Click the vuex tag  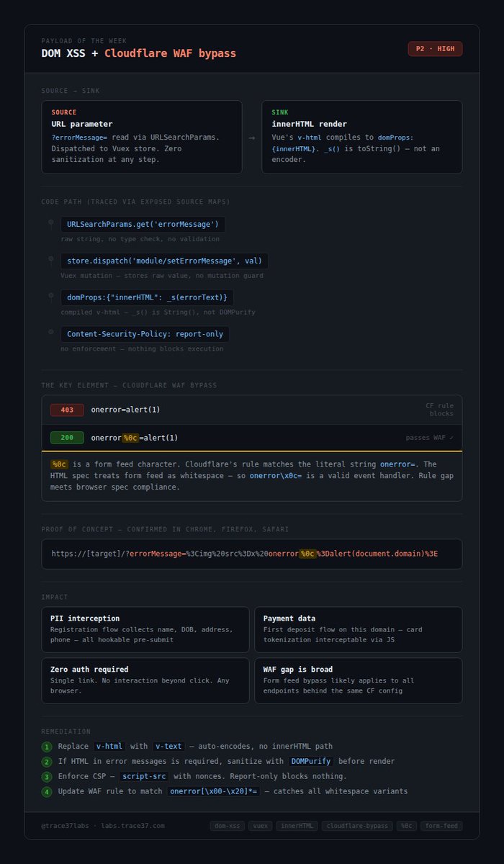point(261,826)
